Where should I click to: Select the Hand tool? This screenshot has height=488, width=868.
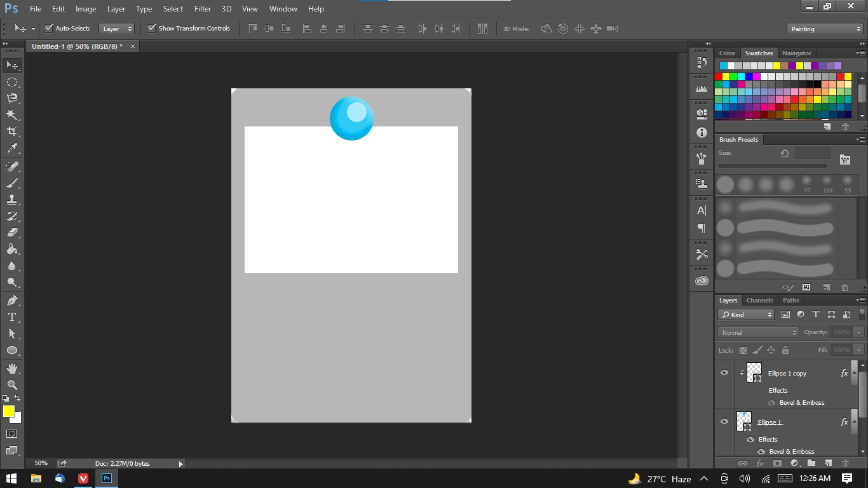(x=12, y=369)
